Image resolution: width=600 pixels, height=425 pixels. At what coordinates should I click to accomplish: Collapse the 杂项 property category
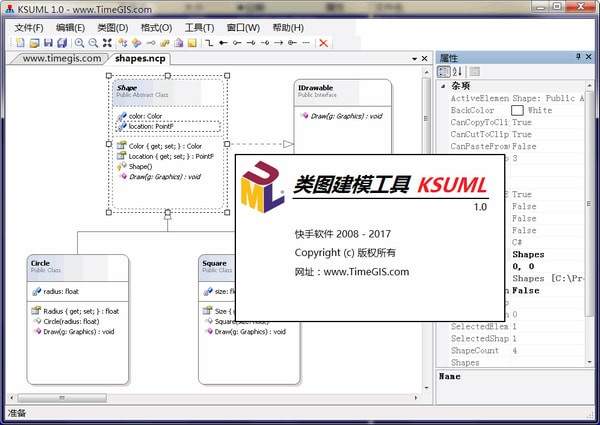click(x=443, y=87)
